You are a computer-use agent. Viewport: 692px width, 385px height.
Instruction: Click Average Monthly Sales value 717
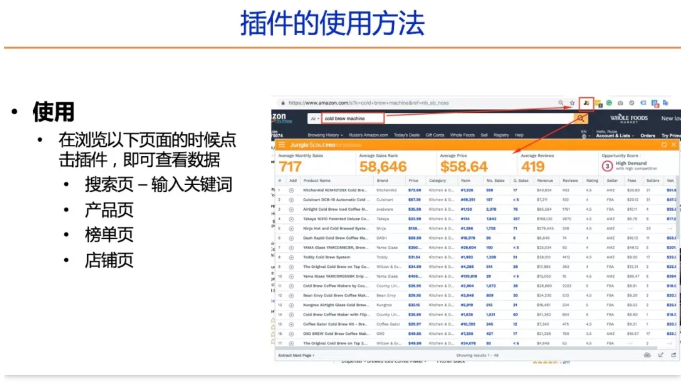pos(290,167)
